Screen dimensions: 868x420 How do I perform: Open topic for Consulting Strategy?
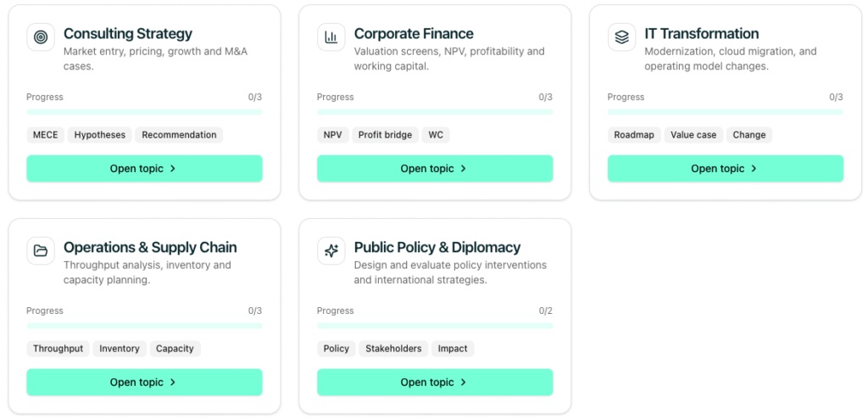click(144, 169)
